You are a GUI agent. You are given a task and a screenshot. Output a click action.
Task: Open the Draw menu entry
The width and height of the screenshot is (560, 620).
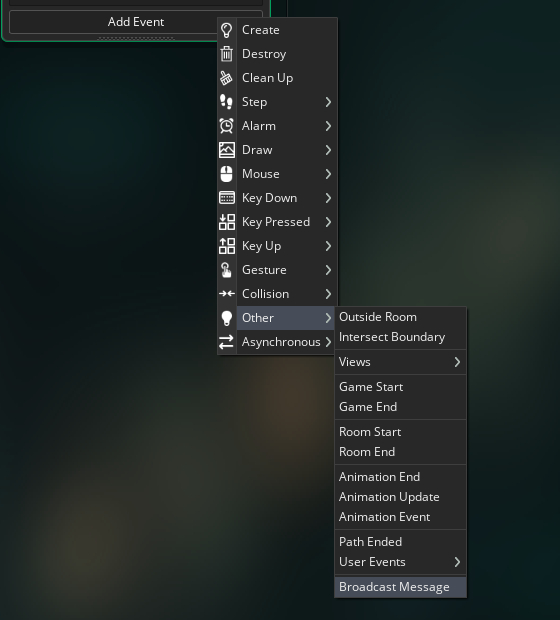[277, 150]
